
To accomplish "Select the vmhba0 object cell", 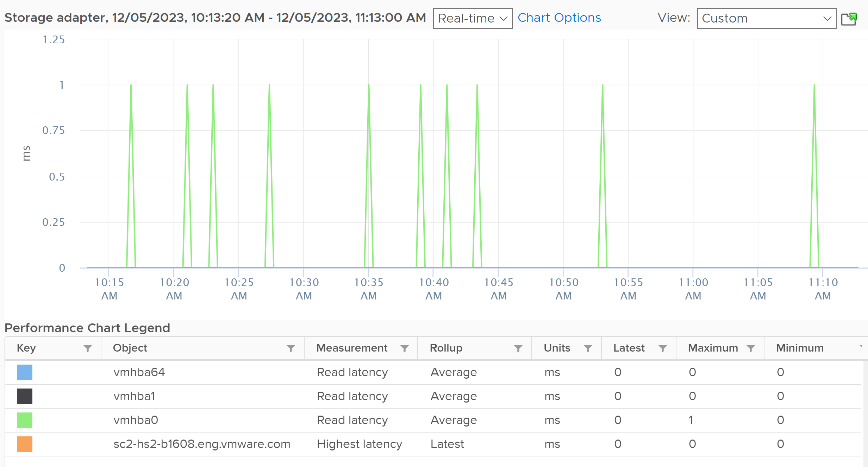I will (x=136, y=420).
